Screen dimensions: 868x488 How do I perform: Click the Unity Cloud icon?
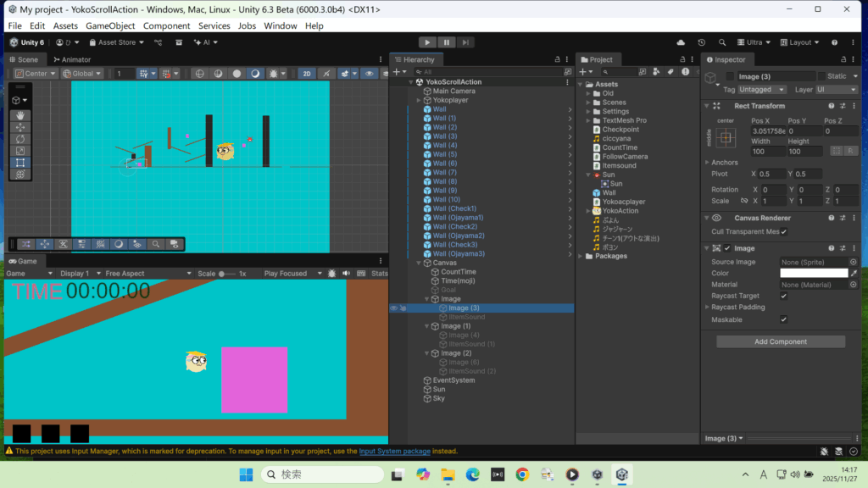[x=680, y=42]
